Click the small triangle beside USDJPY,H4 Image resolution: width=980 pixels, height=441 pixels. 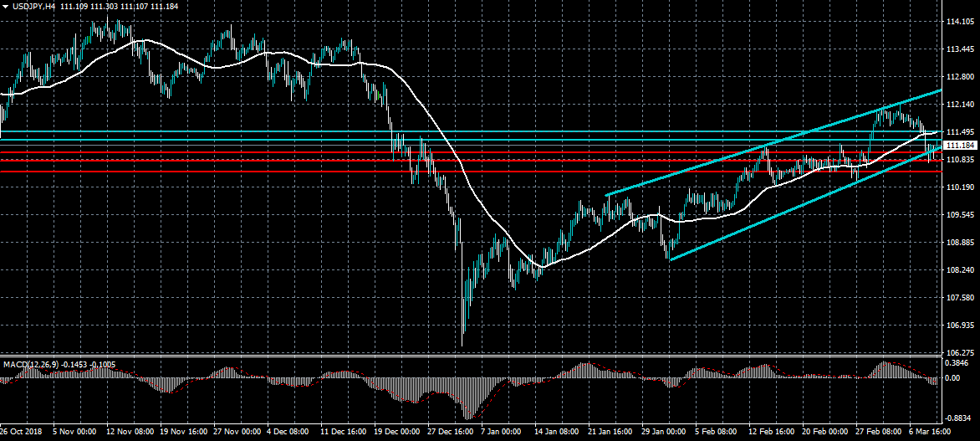(x=4, y=6)
